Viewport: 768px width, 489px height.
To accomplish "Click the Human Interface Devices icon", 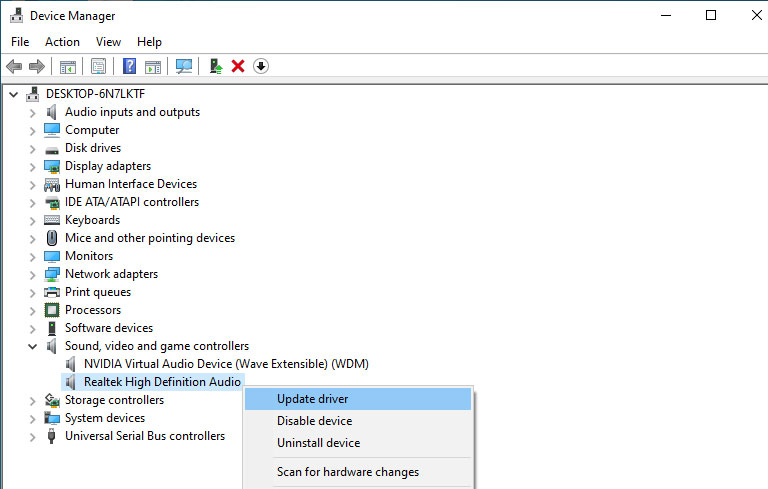I will tap(52, 185).
